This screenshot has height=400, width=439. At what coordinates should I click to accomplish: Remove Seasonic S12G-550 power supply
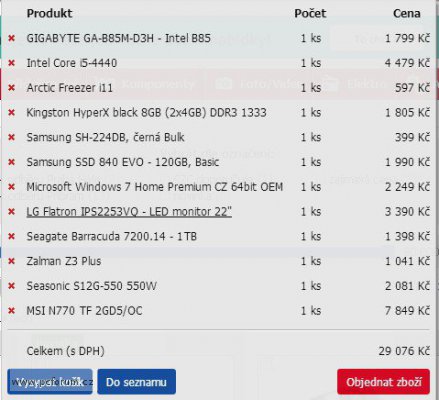coord(12,286)
